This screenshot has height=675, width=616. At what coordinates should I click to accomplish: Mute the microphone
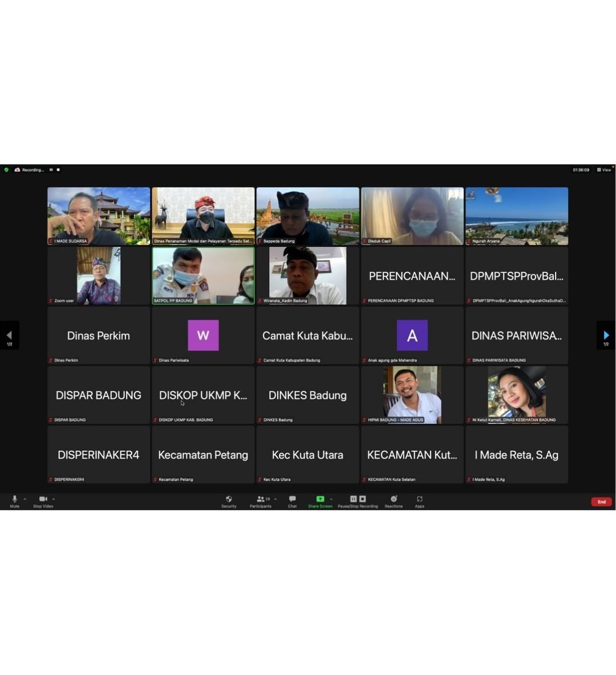14,500
